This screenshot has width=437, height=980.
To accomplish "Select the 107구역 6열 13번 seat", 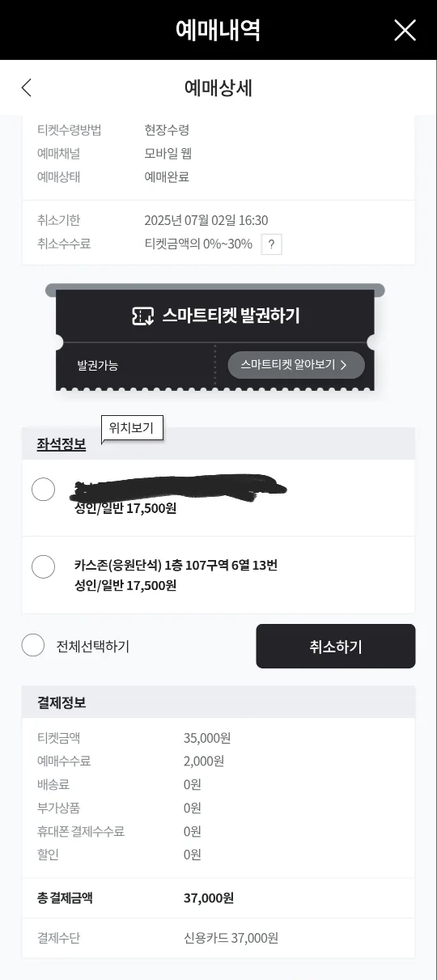I will pos(43,566).
